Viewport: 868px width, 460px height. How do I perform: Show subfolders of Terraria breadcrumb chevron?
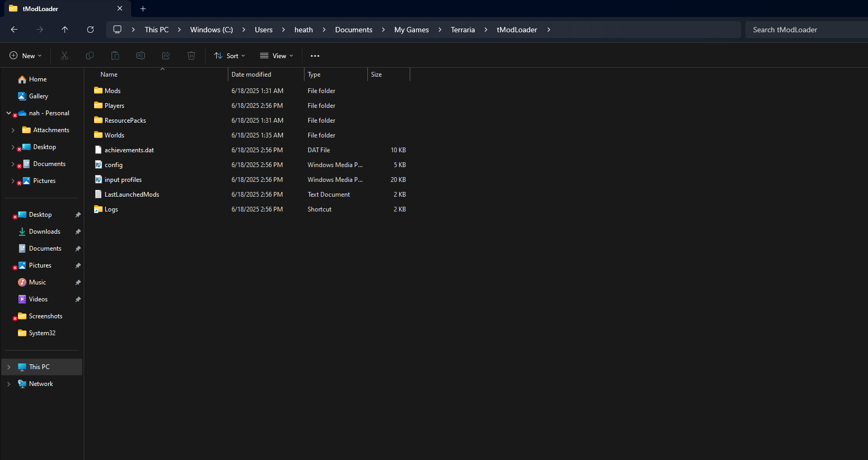coord(486,30)
